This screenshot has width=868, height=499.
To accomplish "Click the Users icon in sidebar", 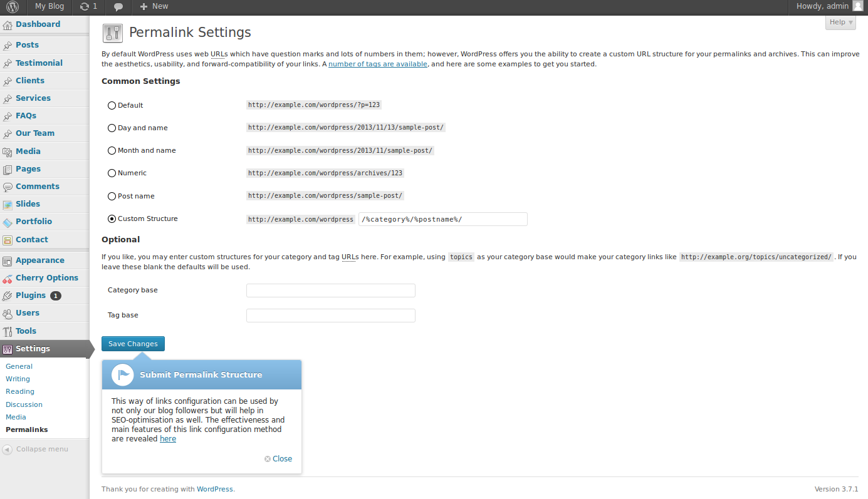I will click(x=8, y=314).
